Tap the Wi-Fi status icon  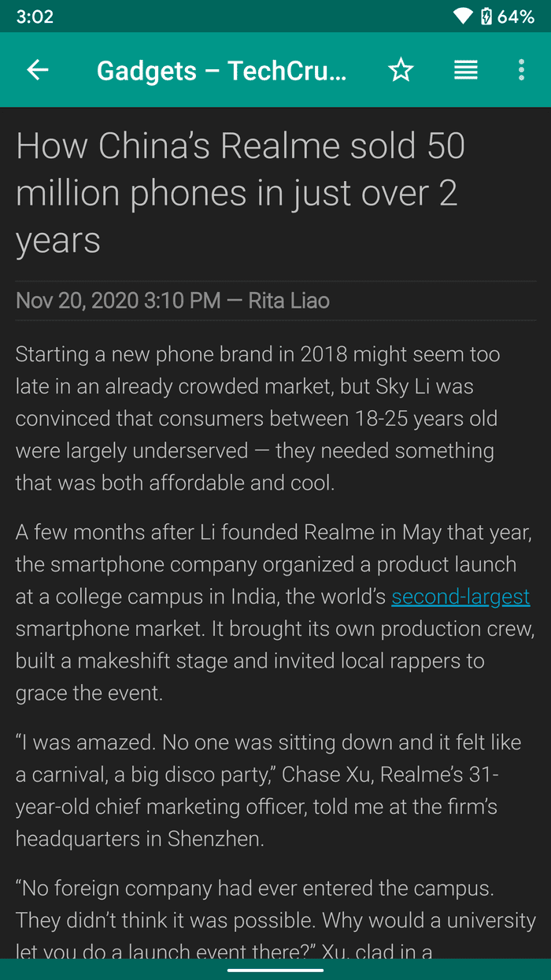click(x=463, y=17)
